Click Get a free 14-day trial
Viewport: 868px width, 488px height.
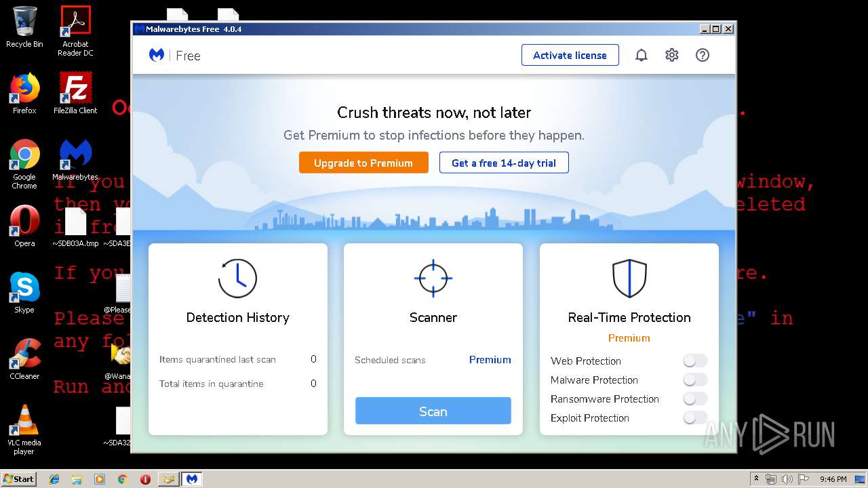[504, 163]
